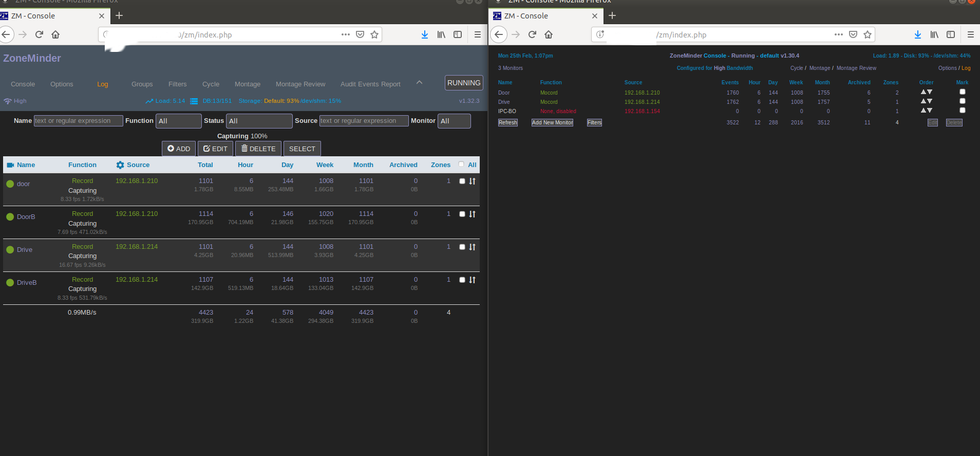The image size is (980, 456).
Task: Open Log in navigation menu
Action: [x=103, y=84]
